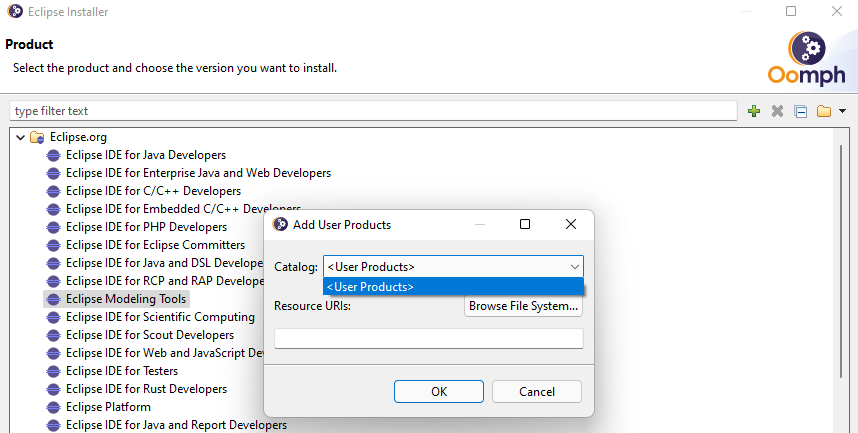Select Eclipse IDE for Java and DSL text
Screen dimensions: 858x433
coord(164,263)
